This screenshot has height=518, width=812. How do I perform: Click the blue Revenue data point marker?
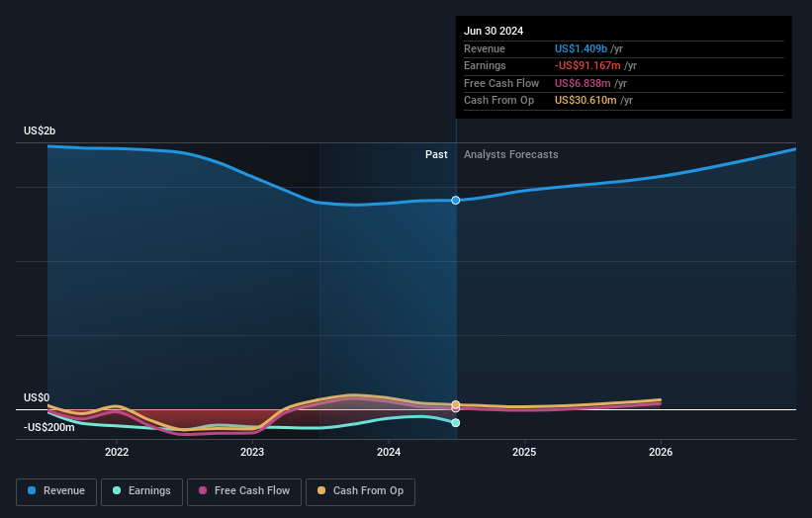point(456,201)
